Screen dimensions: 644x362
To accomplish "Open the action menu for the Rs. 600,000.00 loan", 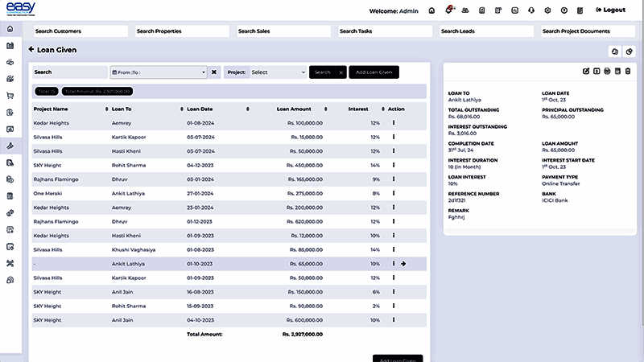I will coord(394,319).
